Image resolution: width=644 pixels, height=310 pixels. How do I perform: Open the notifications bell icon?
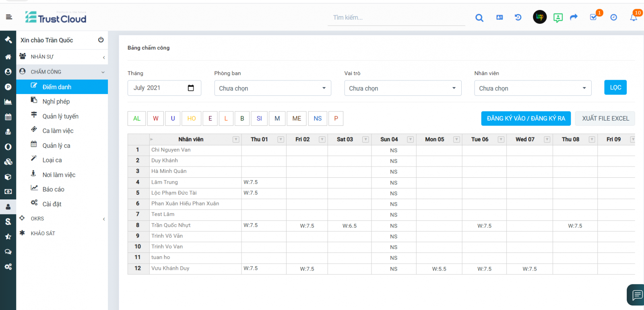[x=634, y=18]
